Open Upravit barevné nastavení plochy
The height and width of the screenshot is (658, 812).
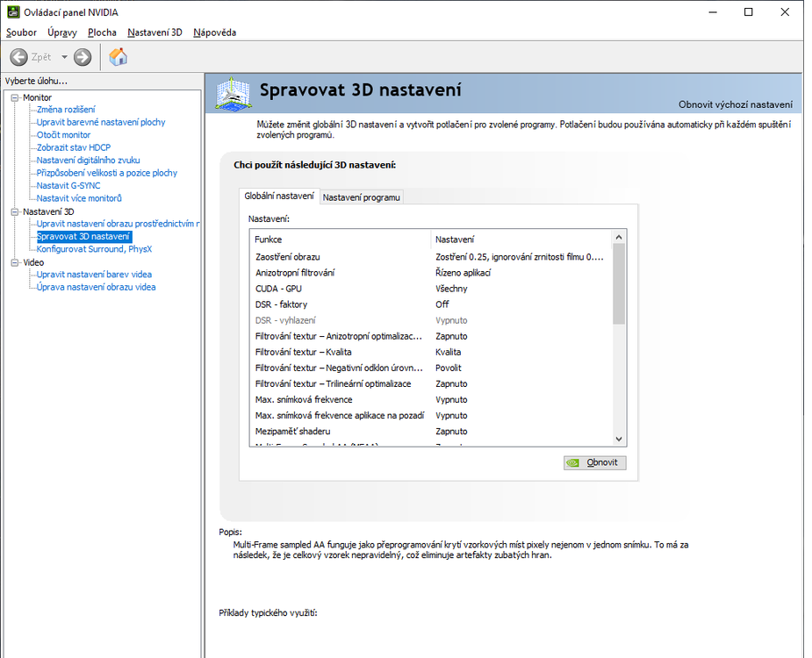coord(100,122)
